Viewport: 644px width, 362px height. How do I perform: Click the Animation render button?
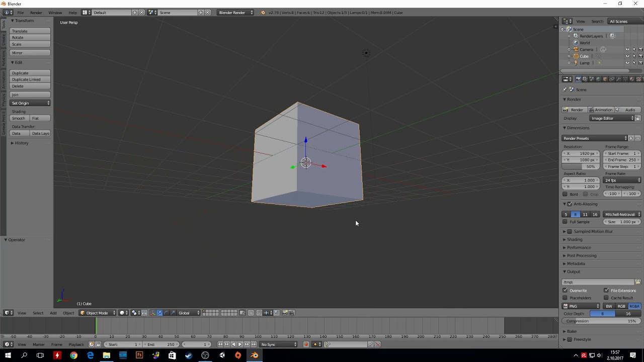click(601, 110)
